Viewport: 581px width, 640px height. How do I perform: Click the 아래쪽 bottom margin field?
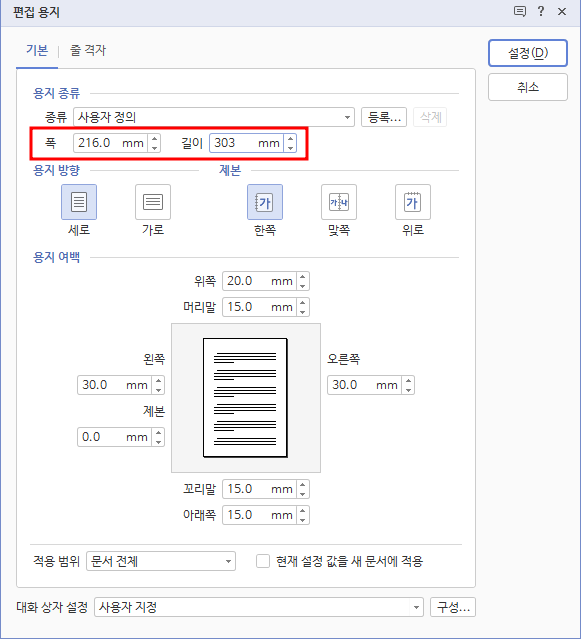[x=259, y=515]
